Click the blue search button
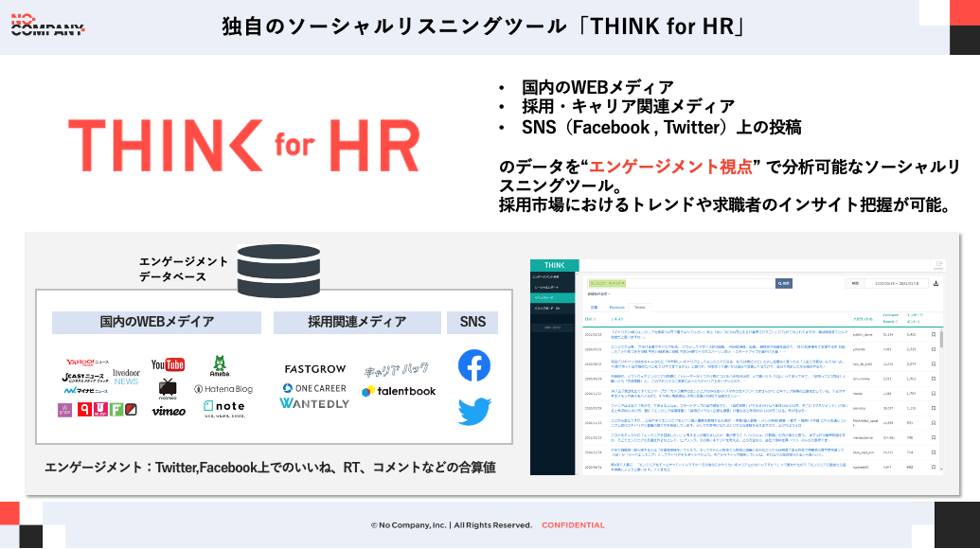The width and height of the screenshot is (980, 549). pyautogui.click(x=784, y=284)
